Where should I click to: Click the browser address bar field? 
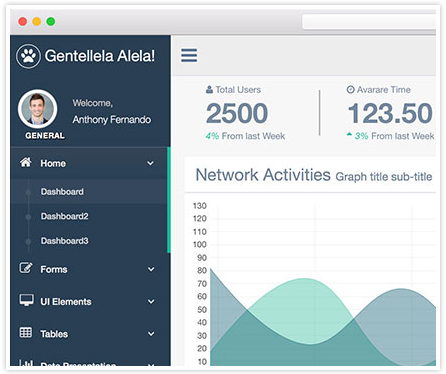[x=369, y=22]
